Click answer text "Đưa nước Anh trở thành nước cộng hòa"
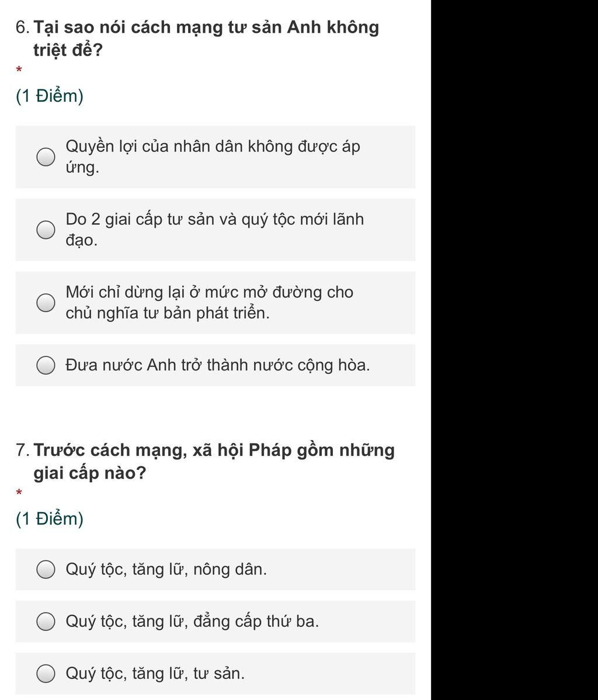598x700 pixels. point(217,365)
